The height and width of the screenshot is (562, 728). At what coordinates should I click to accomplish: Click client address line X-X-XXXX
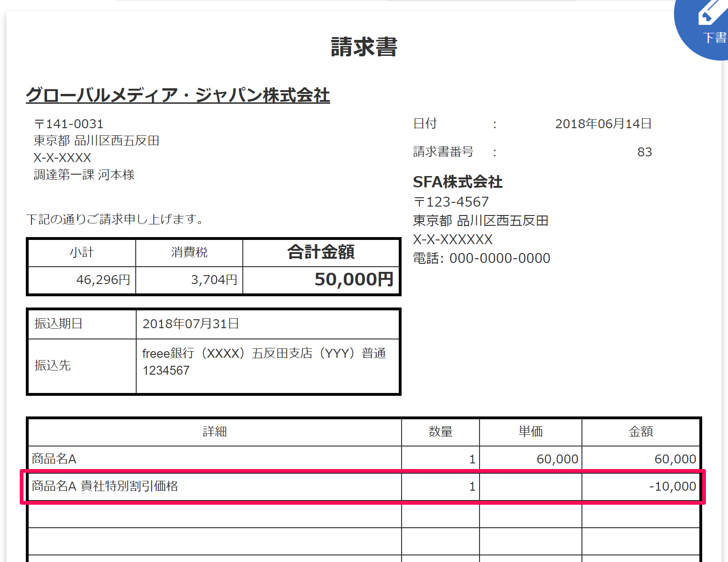(x=62, y=158)
